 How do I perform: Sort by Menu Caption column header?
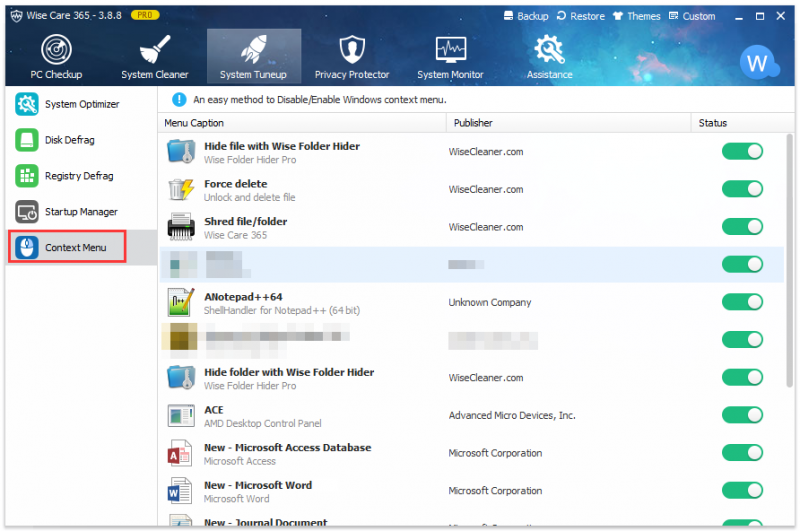[x=303, y=123]
